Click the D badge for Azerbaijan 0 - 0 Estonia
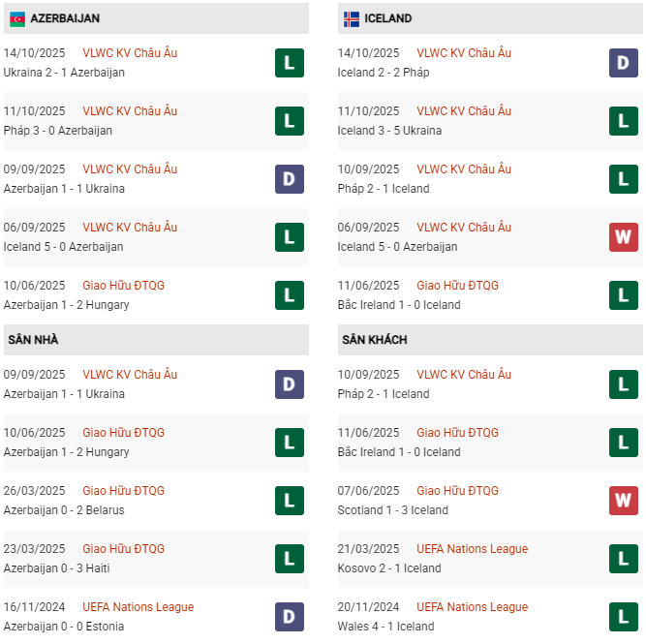 point(289,617)
